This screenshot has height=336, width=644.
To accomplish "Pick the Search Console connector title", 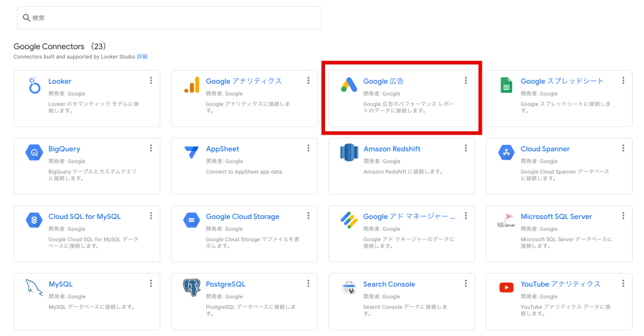I will 389,284.
